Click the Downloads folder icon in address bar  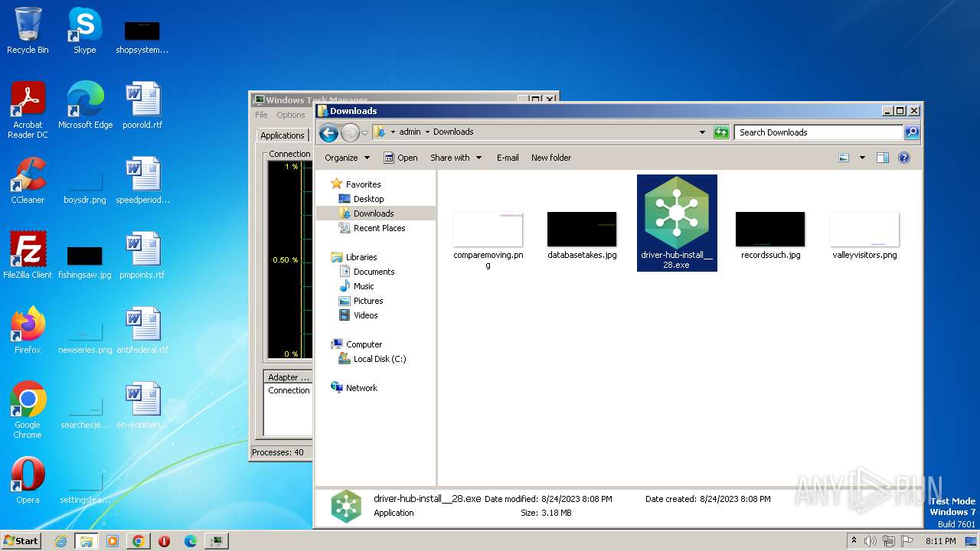pyautogui.click(x=380, y=132)
